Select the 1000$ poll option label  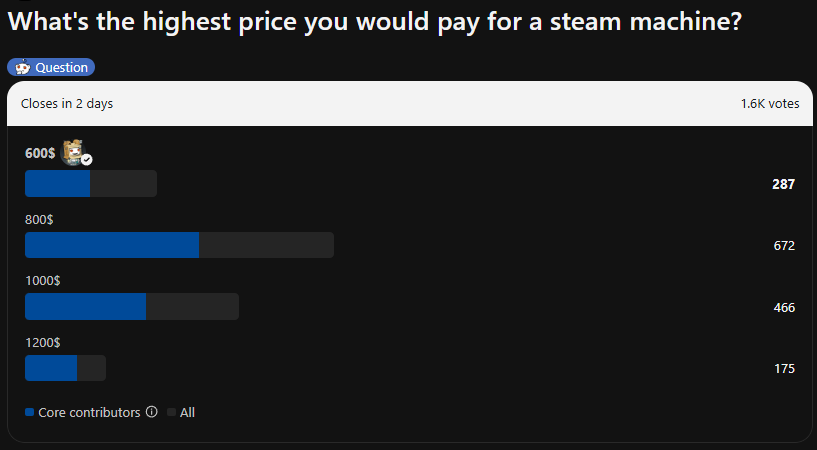pos(43,281)
